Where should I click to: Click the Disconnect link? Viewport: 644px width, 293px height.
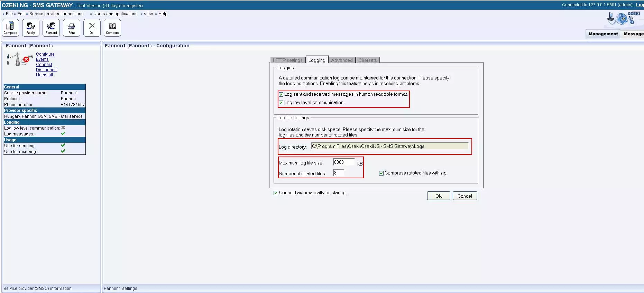(47, 70)
